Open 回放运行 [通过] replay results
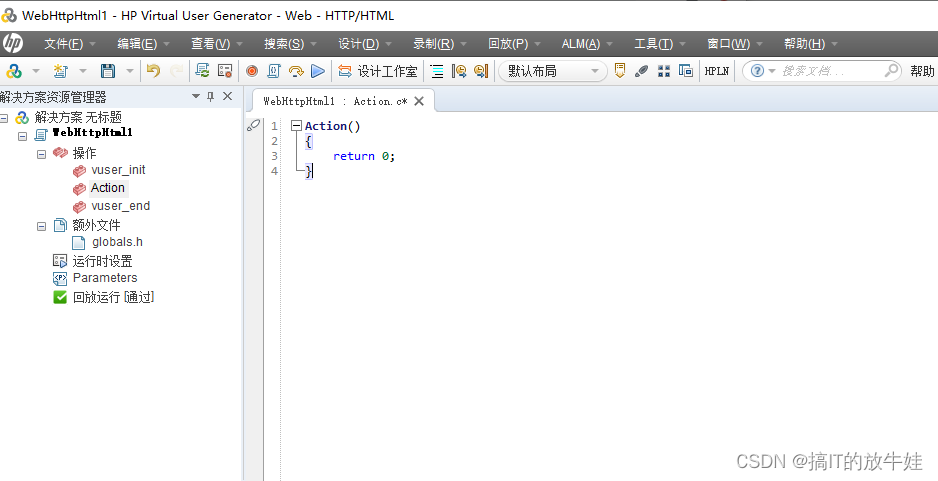 114,297
